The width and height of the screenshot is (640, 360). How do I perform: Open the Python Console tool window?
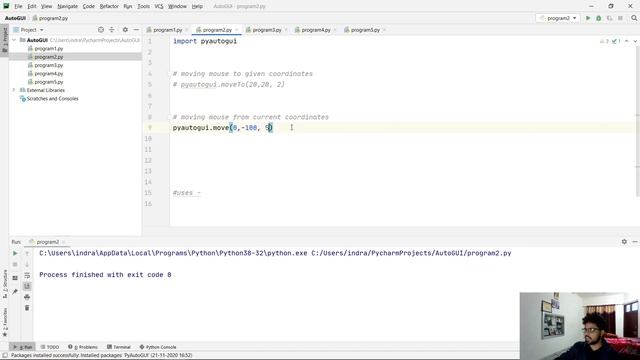158,347
